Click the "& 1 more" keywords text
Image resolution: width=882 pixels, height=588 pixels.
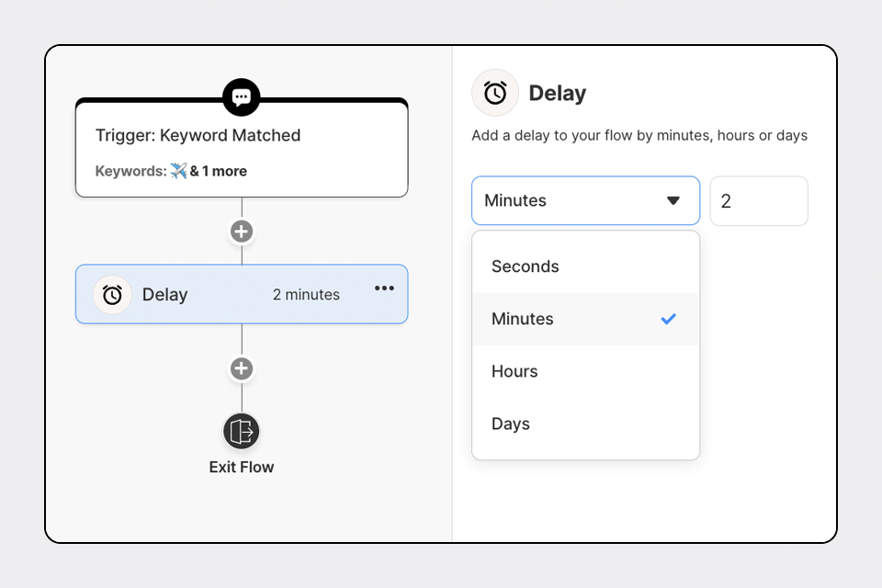(x=219, y=171)
